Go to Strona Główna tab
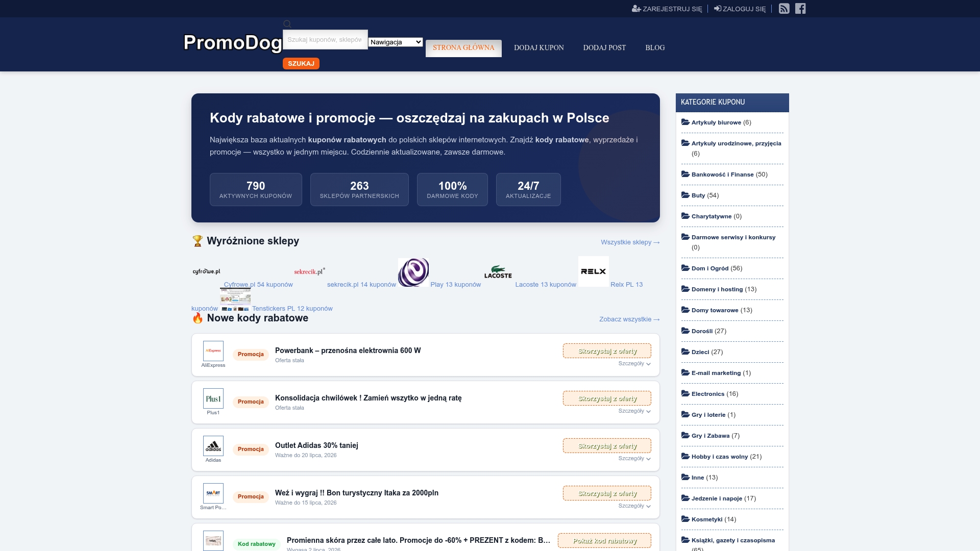Viewport: 980px width, 551px height. 463,48
